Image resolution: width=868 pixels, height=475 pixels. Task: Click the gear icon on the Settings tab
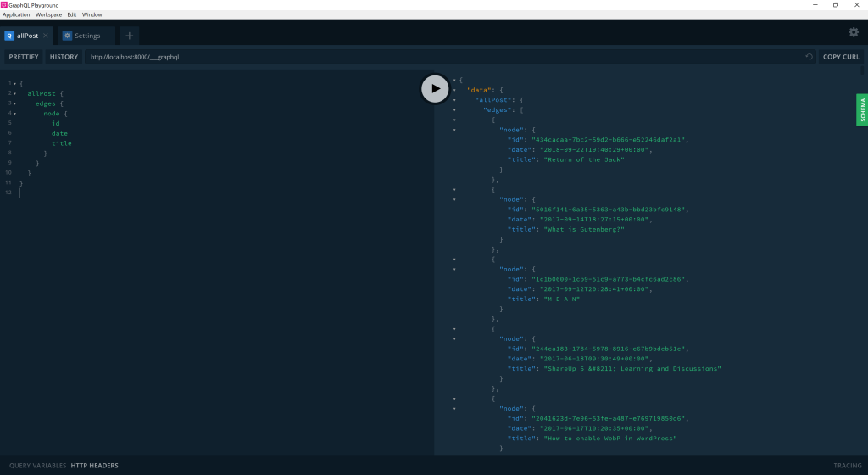point(67,36)
